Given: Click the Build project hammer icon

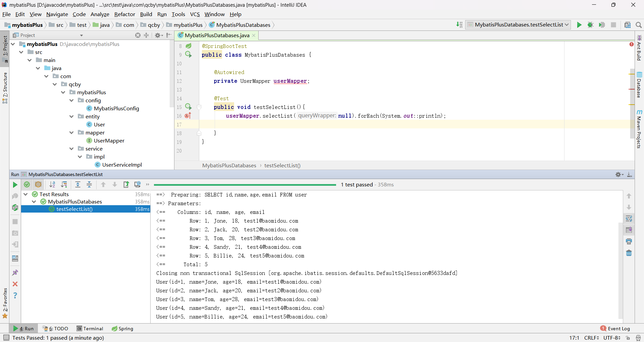Looking at the screenshot, I should (x=459, y=25).
